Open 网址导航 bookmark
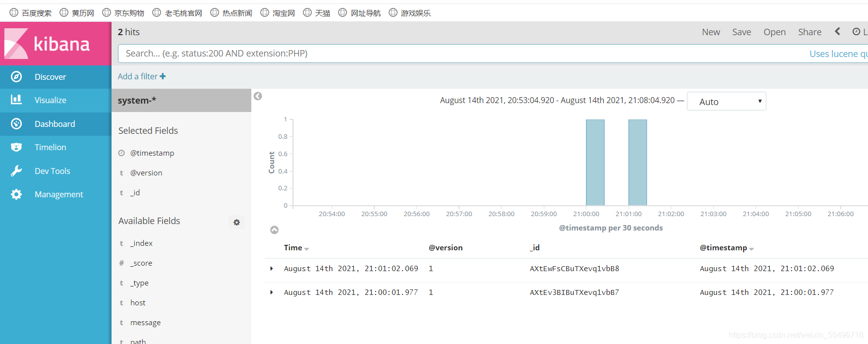 [x=359, y=13]
